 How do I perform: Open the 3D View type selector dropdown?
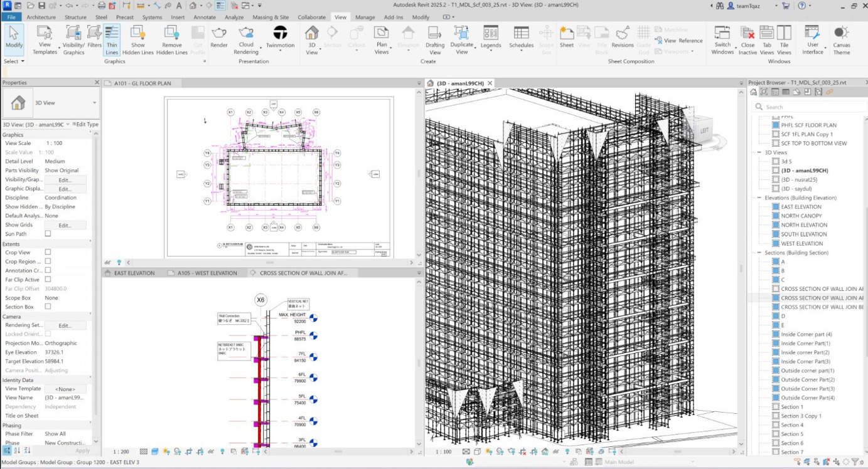click(x=95, y=103)
